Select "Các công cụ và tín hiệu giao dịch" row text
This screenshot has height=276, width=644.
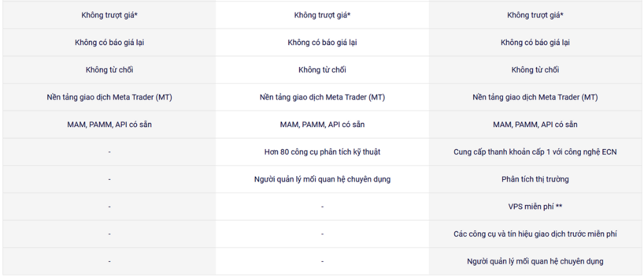click(535, 234)
